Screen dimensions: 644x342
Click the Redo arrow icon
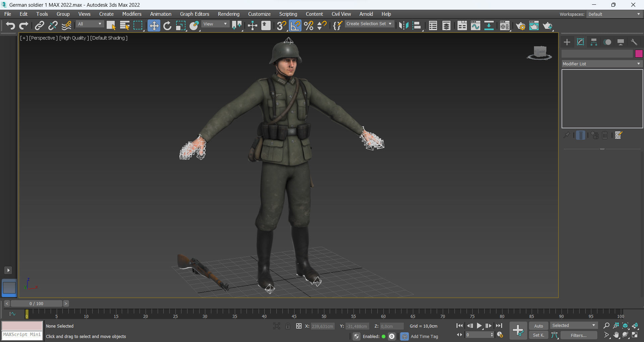(23, 25)
